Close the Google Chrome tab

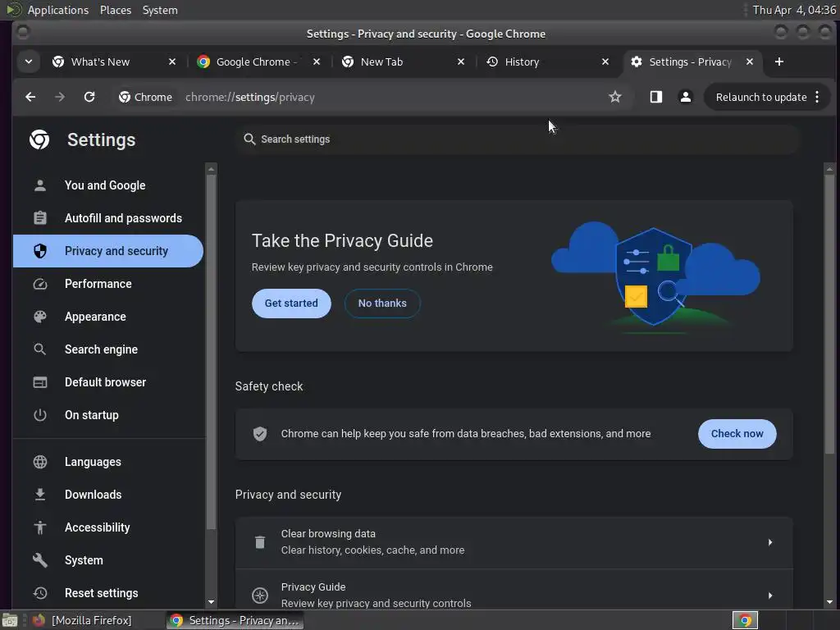pyautogui.click(x=317, y=62)
